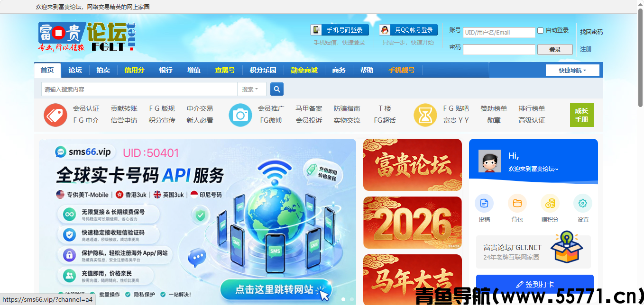The image size is (644, 305).
Task: Open the 投稿 document icon
Action: click(484, 203)
